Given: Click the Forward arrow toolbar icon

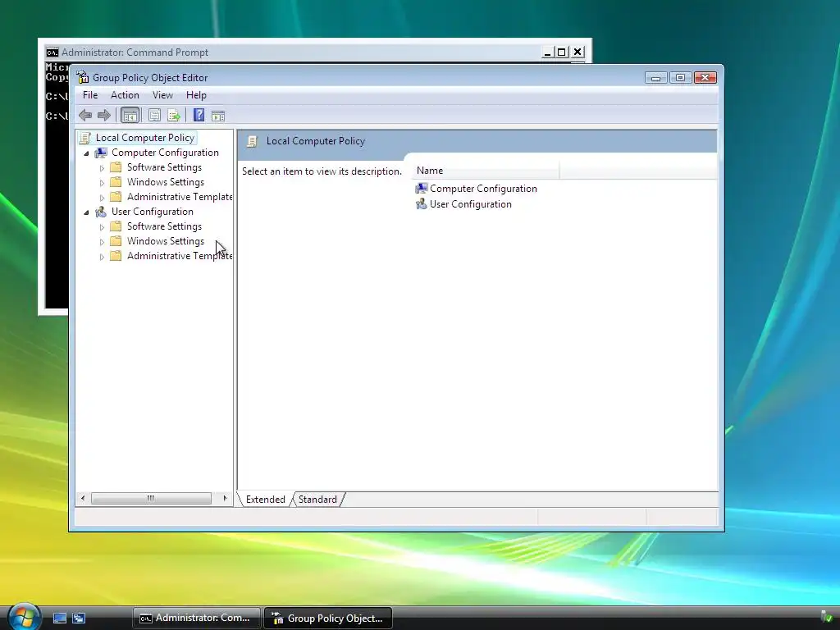Looking at the screenshot, I should 104,115.
